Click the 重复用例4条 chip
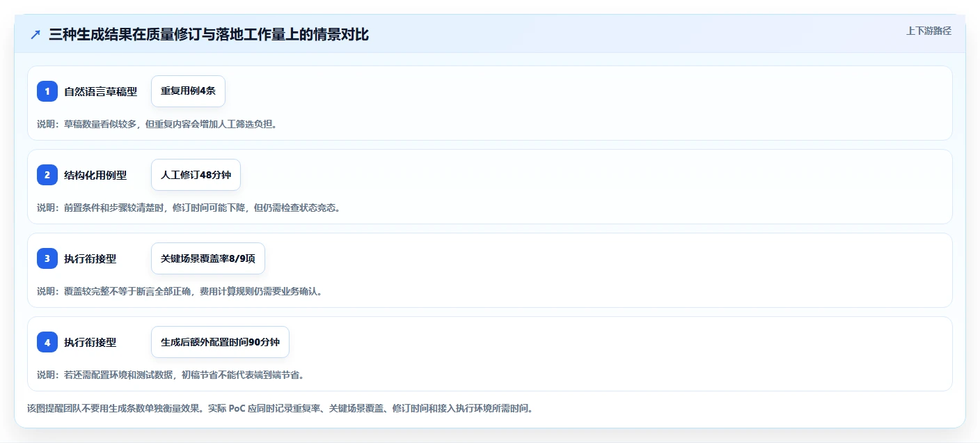 [188, 91]
